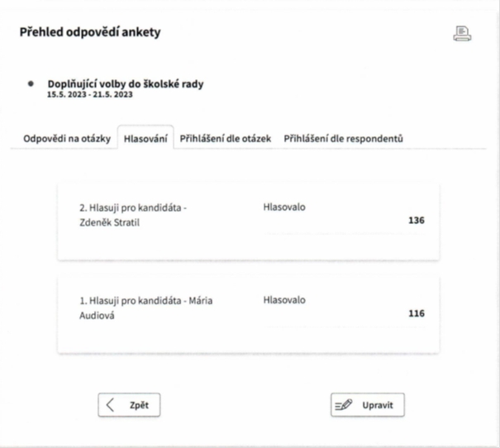The image size is (500, 448).
Task: Click the date range 15.5. 2023 - 21.5. 2023
Action: [90, 95]
